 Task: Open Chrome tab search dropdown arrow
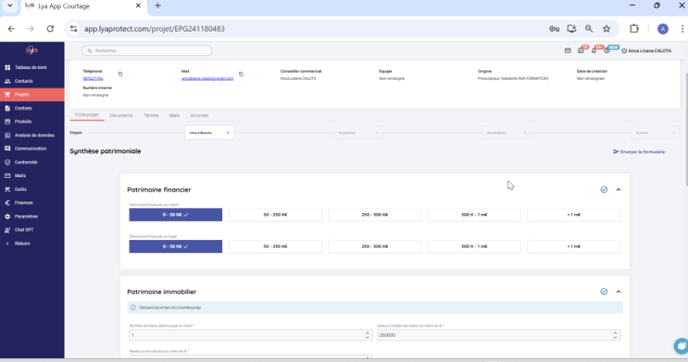point(10,6)
